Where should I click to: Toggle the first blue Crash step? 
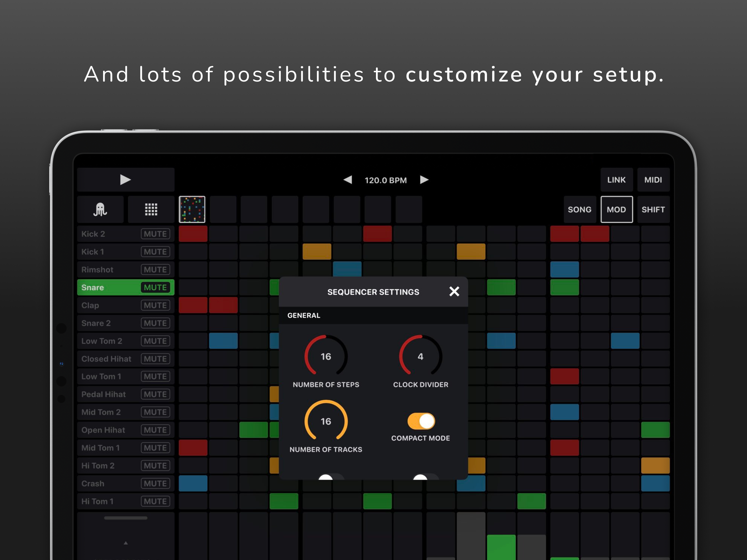click(x=193, y=484)
